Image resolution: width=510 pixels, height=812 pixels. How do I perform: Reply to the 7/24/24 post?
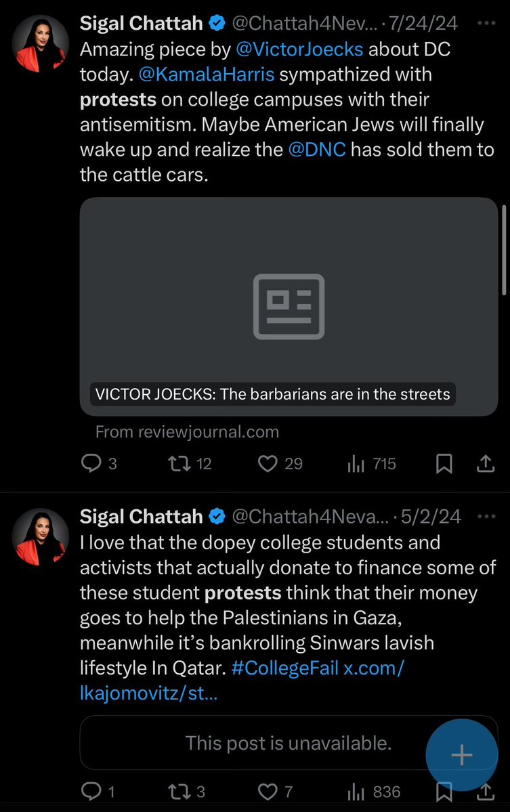click(91, 464)
